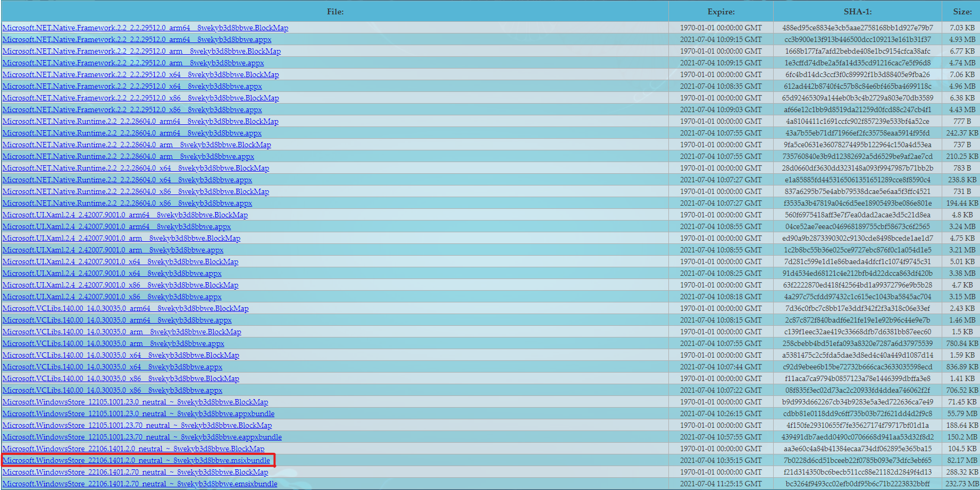980x490 pixels.
Task: Download WindowsStore 22106.1401.2.0 msixbundle file
Action: pyautogui.click(x=136, y=460)
